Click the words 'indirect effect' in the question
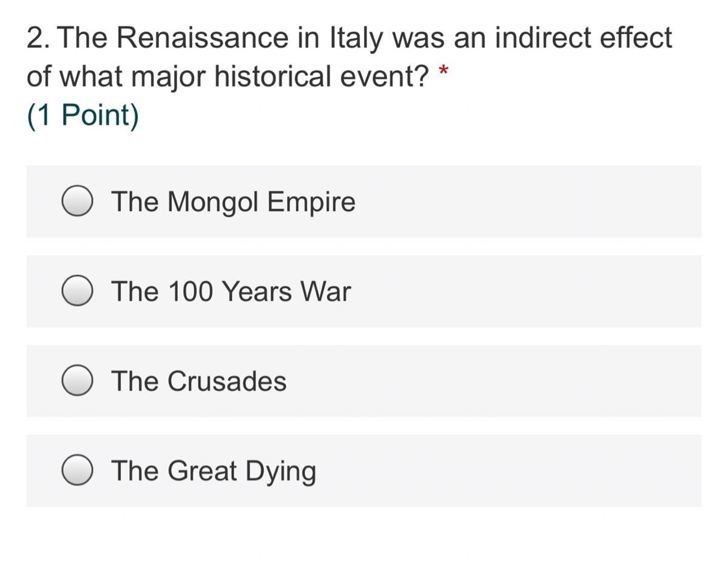The width and height of the screenshot is (728, 587). [x=584, y=38]
